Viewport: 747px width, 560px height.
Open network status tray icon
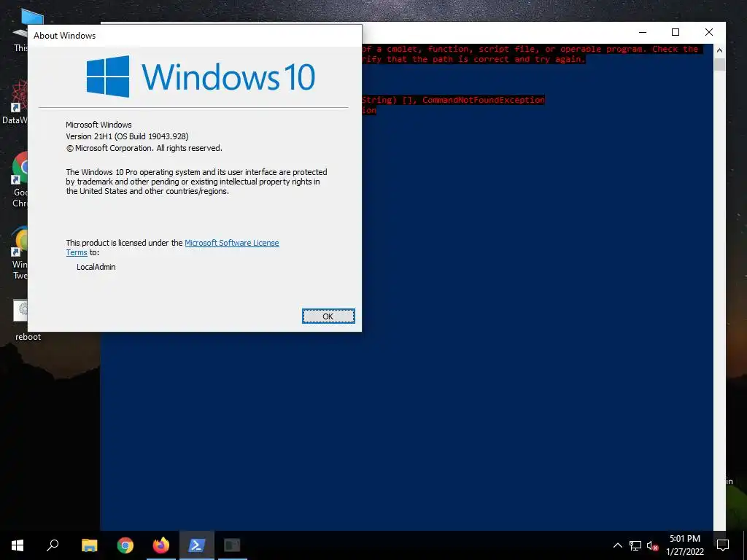pos(635,545)
